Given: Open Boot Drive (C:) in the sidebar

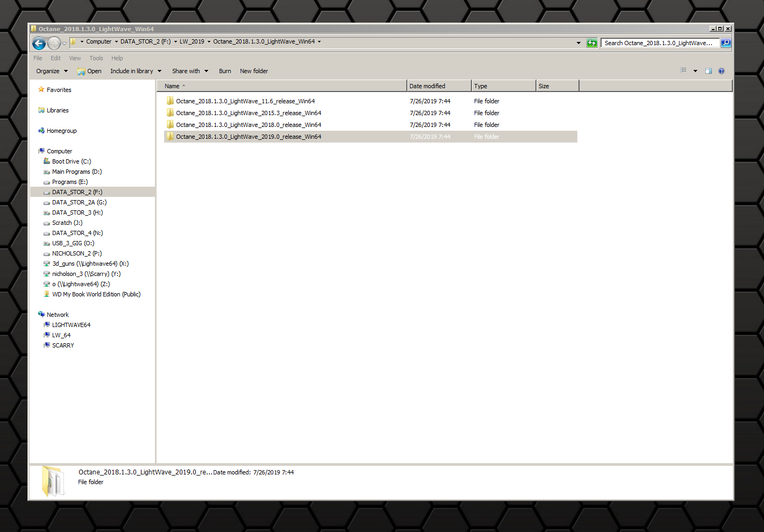Looking at the screenshot, I should pyautogui.click(x=72, y=161).
